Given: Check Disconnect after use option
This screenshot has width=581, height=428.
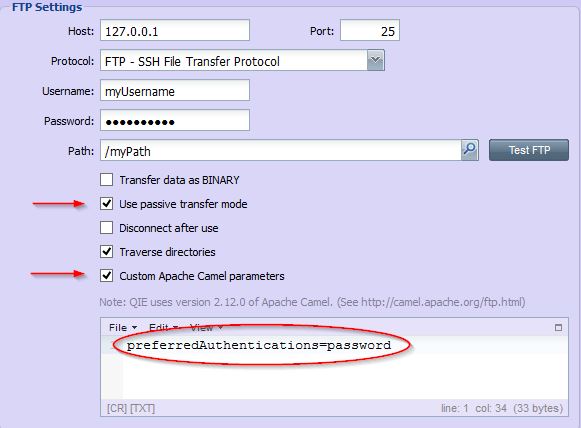Looking at the screenshot, I should click(x=107, y=228).
